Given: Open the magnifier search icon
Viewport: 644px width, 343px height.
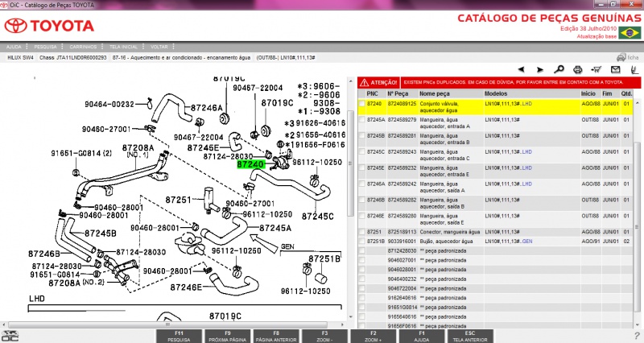Looking at the screenshot, I should (x=559, y=69).
